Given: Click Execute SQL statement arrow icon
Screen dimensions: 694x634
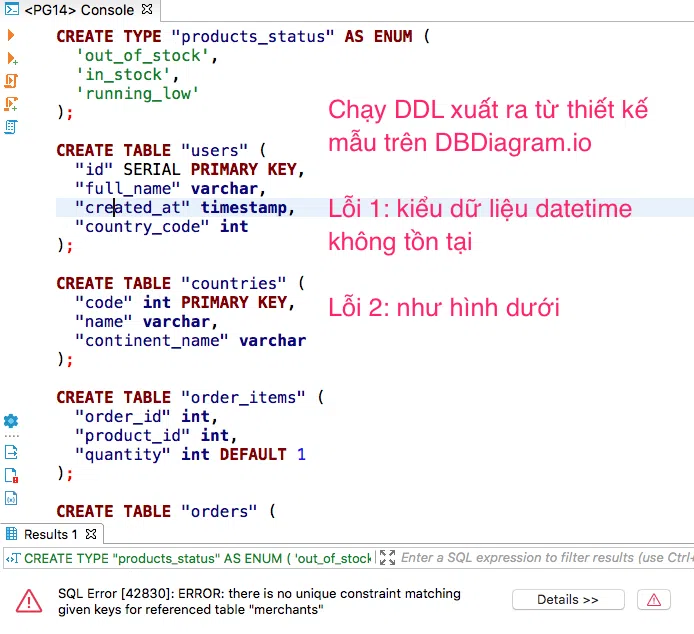Looking at the screenshot, I should pyautogui.click(x=11, y=36).
